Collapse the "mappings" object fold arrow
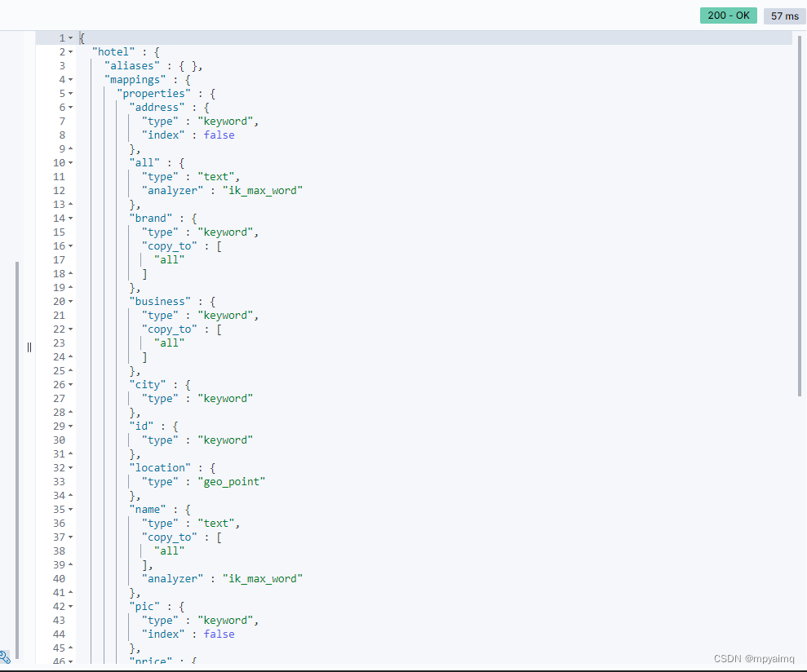The width and height of the screenshot is (807, 672). pos(70,79)
